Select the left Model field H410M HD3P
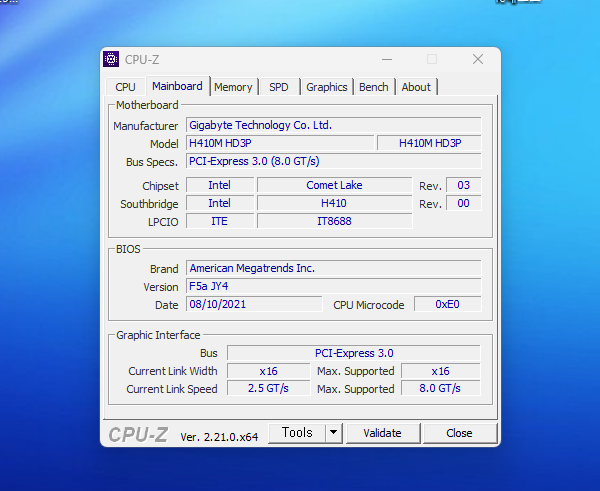The width and height of the screenshot is (600, 491). [x=280, y=143]
